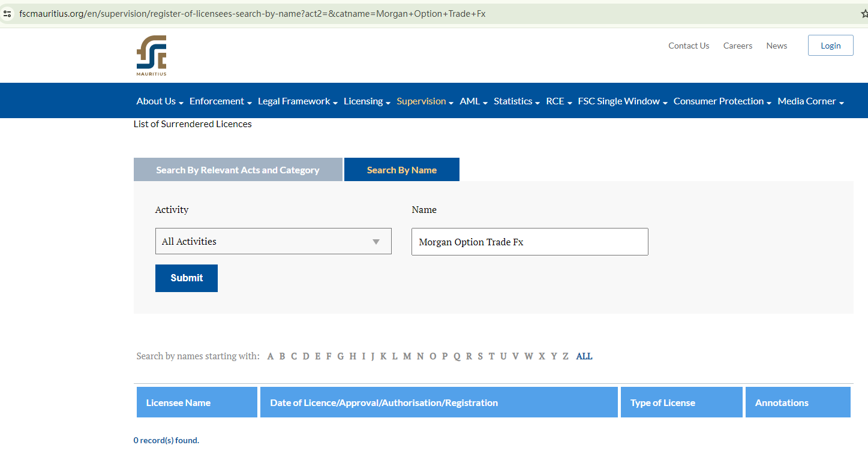Open the Statistics dropdown
The height and width of the screenshot is (469, 868).
point(516,101)
